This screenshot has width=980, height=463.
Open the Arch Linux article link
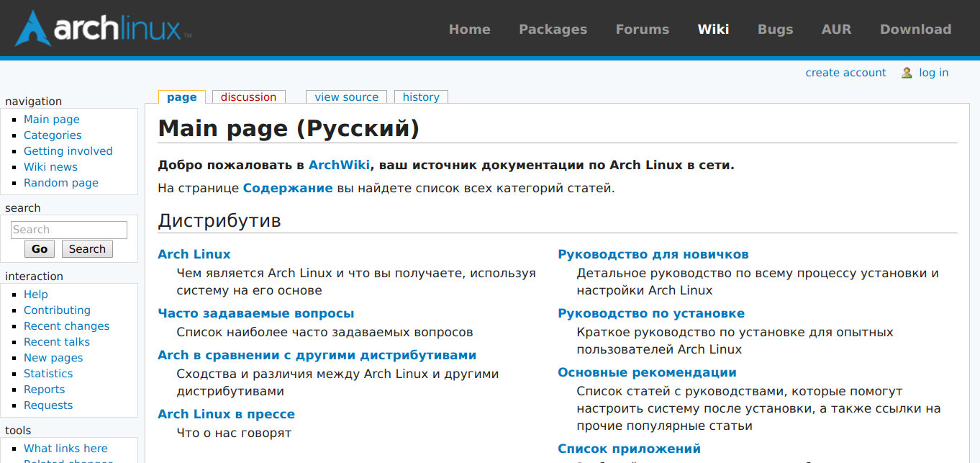pos(194,254)
